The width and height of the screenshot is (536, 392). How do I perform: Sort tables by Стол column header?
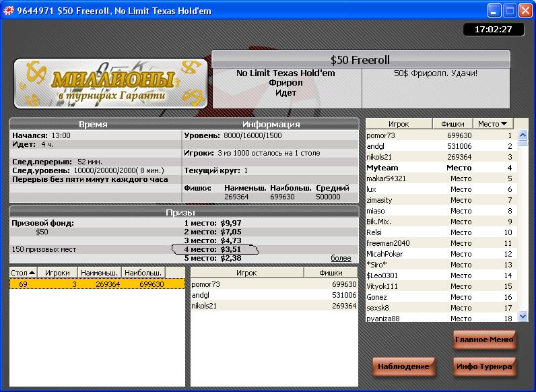point(23,273)
